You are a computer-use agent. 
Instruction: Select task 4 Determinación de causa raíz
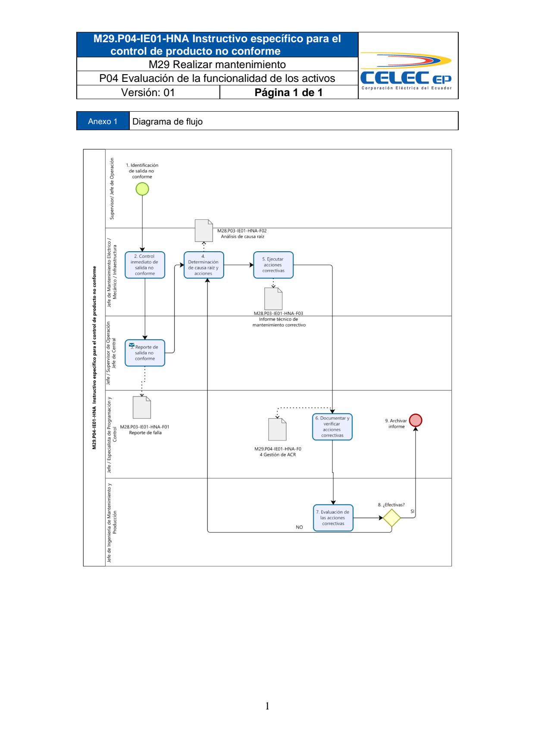[203, 265]
